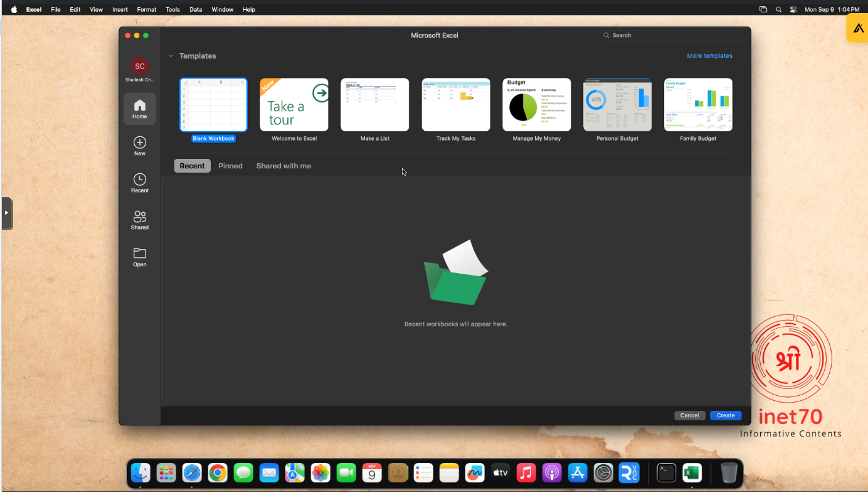Open Finder from the Dock
Viewport: 868px width, 492px height.
(x=141, y=473)
